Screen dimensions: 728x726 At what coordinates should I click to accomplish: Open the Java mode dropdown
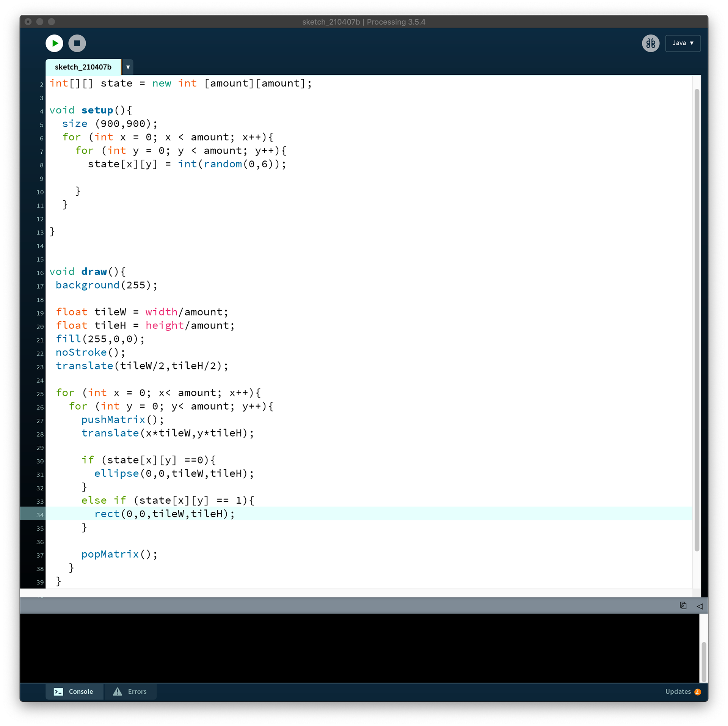[x=682, y=43]
